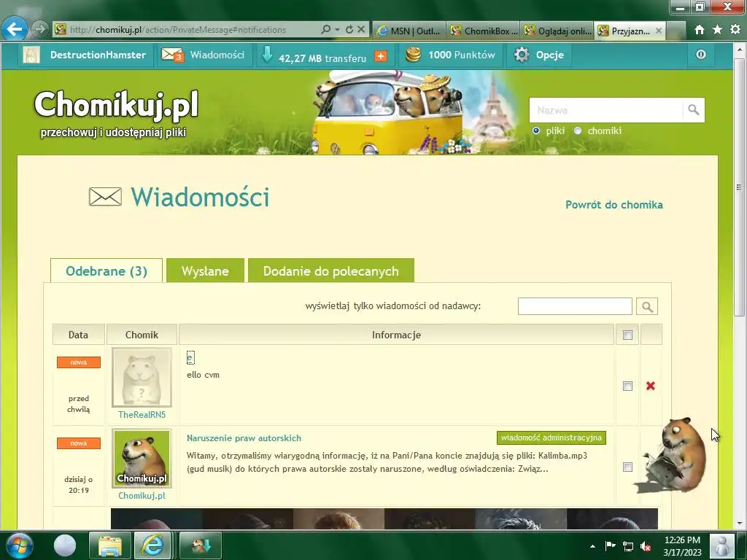Image resolution: width=747 pixels, height=560 pixels.
Task: Open the Opcje menu
Action: [550, 55]
